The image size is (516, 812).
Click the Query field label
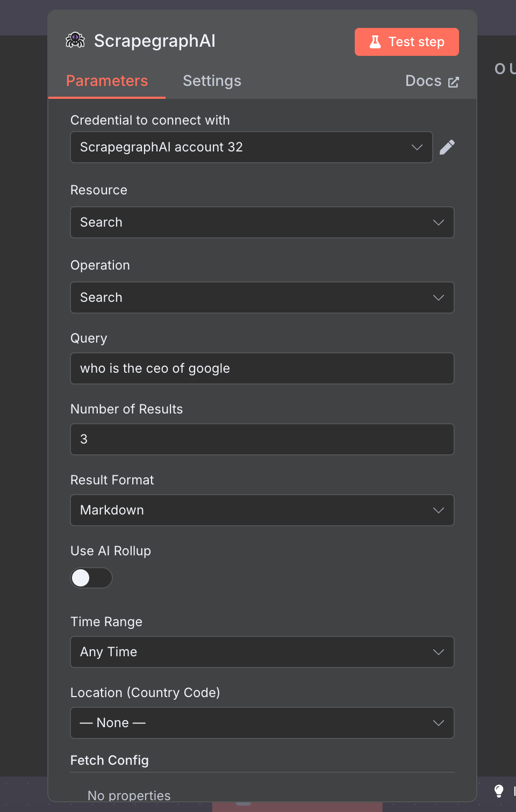[89, 338]
